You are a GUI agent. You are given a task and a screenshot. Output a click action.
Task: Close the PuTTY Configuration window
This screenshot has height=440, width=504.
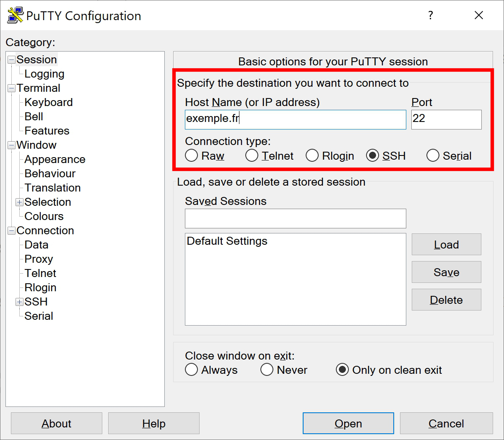(x=479, y=16)
